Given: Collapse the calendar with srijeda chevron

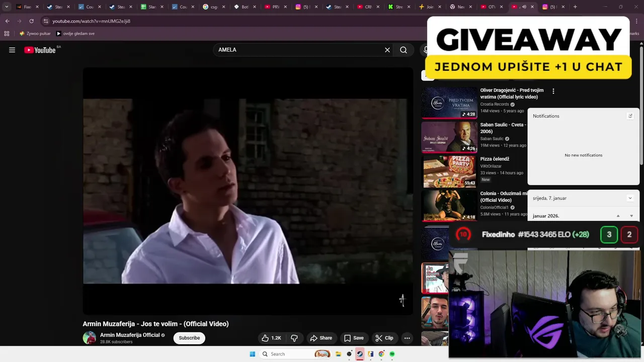Looking at the screenshot, I should (x=630, y=198).
